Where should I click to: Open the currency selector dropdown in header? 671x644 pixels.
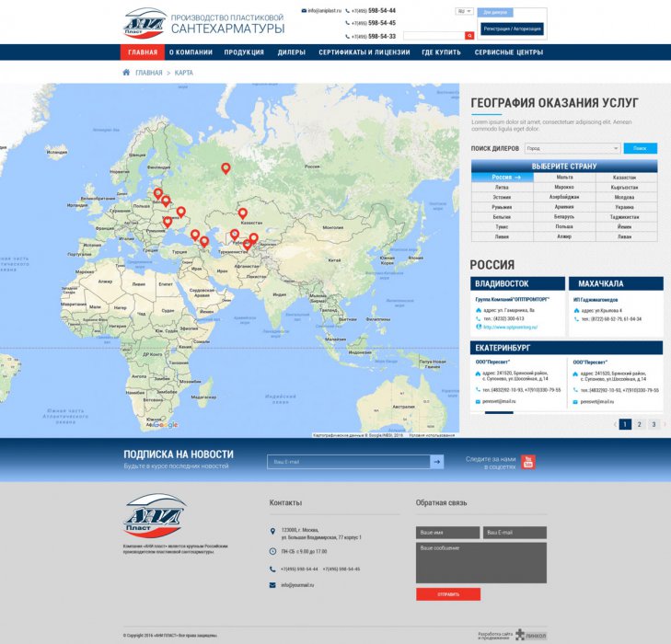coord(463,12)
